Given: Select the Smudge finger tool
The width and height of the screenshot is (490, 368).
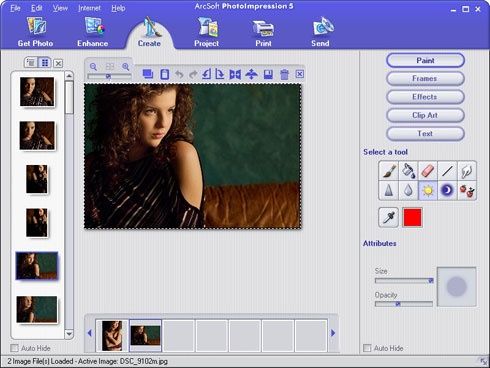Looking at the screenshot, I should pyautogui.click(x=467, y=171).
